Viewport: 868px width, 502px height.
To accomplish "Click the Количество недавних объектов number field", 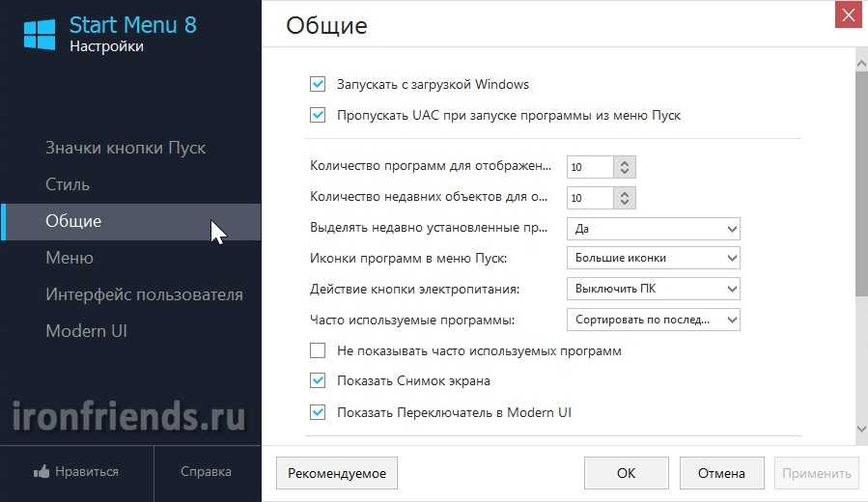I will pyautogui.click(x=590, y=198).
